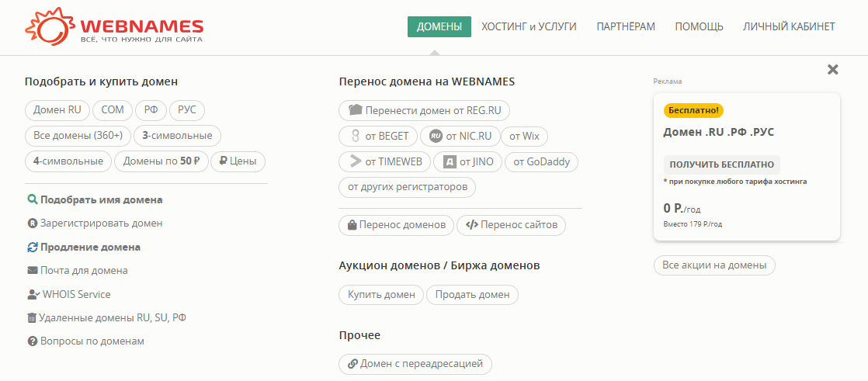Viewport: 868px width, 381px height.
Task: Click the Домен .RU .РФ .РУС ad title
Action: click(718, 132)
